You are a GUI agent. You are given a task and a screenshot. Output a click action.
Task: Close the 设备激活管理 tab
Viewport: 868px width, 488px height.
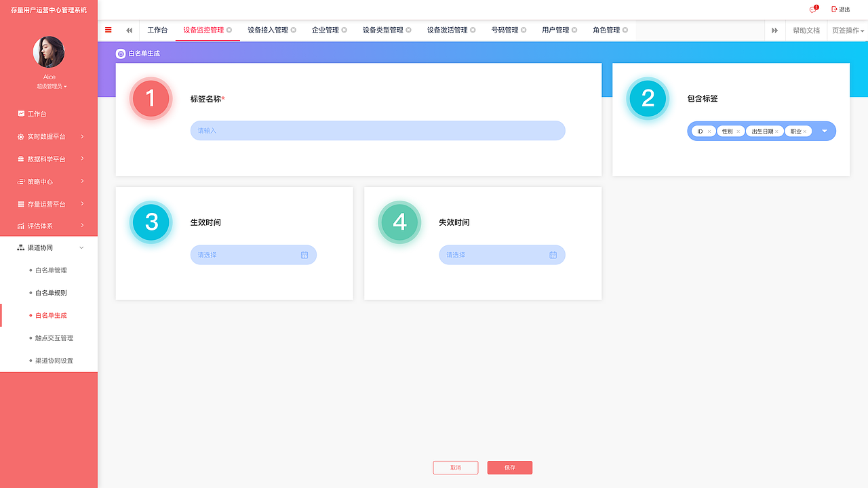473,30
